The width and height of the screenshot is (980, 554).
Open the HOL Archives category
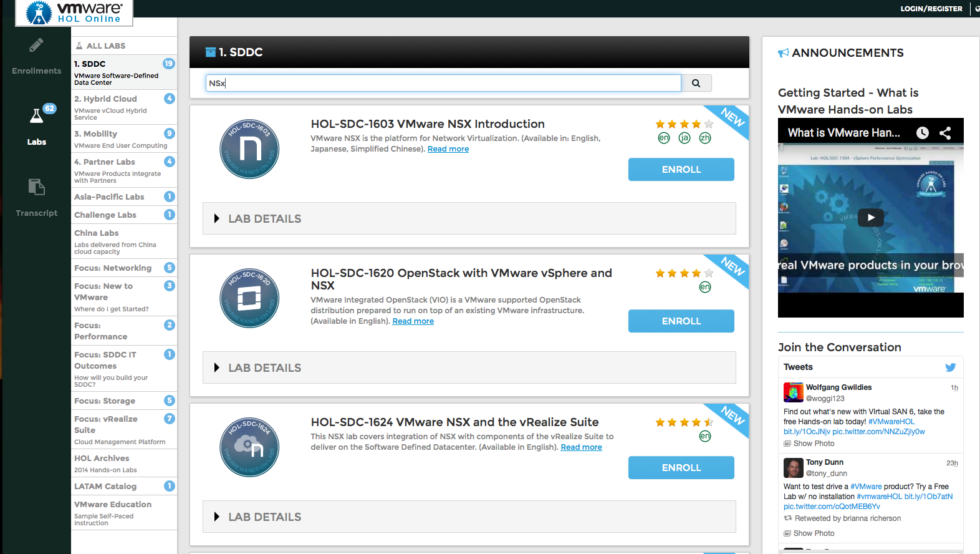[x=124, y=463]
